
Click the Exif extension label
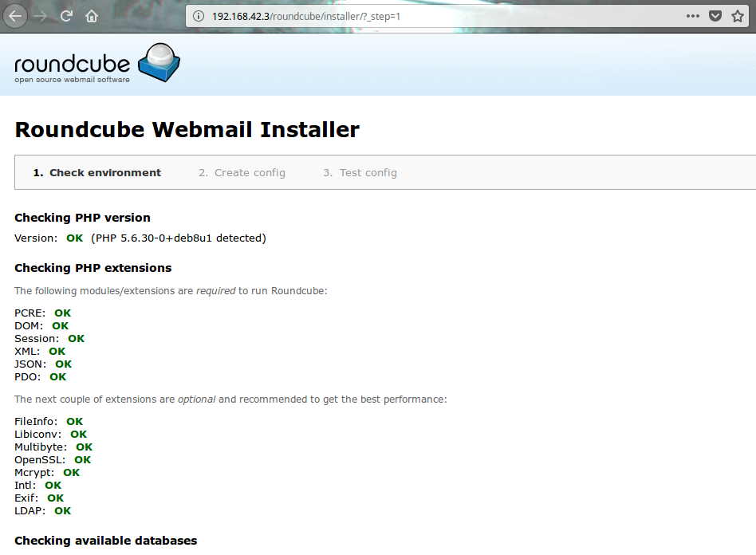click(x=26, y=498)
